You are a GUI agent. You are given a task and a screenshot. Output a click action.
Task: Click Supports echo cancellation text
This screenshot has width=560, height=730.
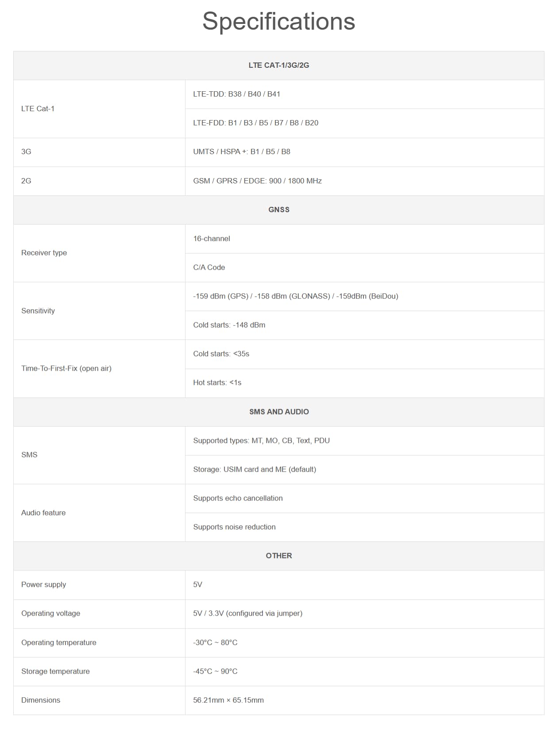(x=238, y=498)
